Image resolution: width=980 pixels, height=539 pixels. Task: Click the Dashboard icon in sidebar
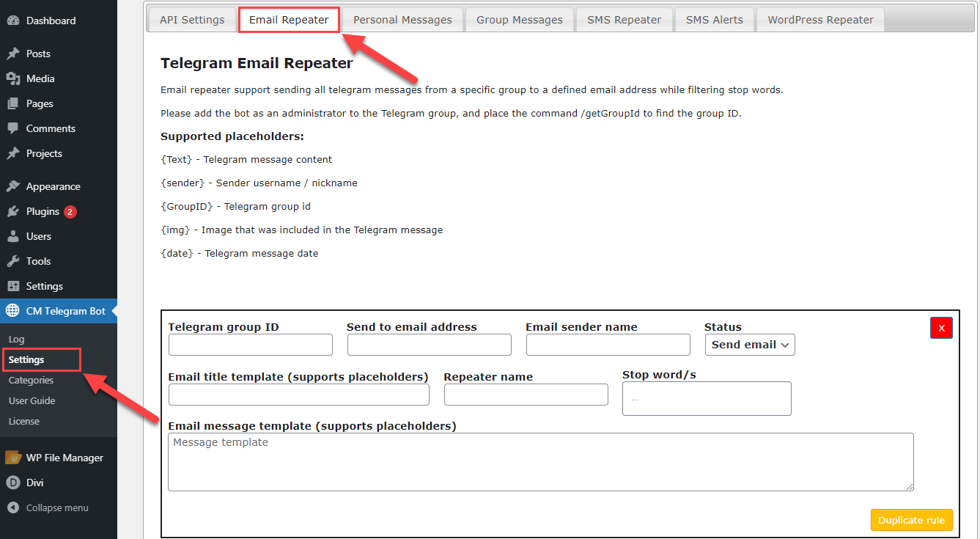[x=12, y=21]
